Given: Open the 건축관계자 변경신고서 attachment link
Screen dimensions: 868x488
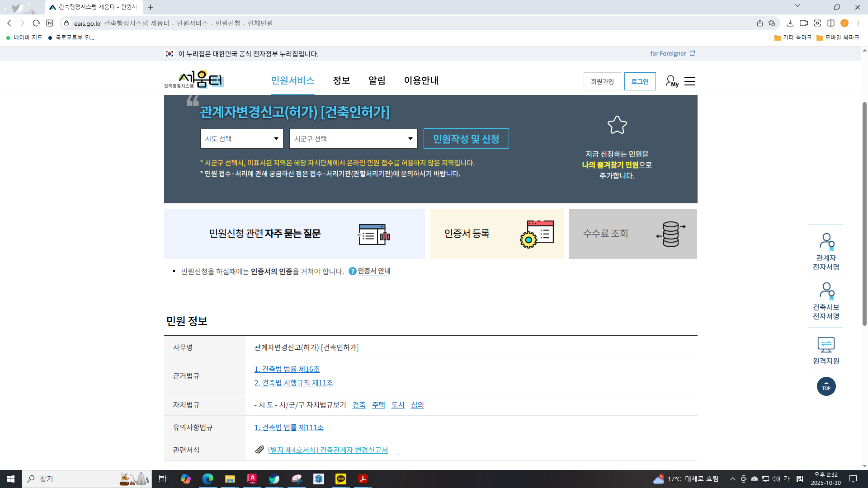Looking at the screenshot, I should click(328, 450).
